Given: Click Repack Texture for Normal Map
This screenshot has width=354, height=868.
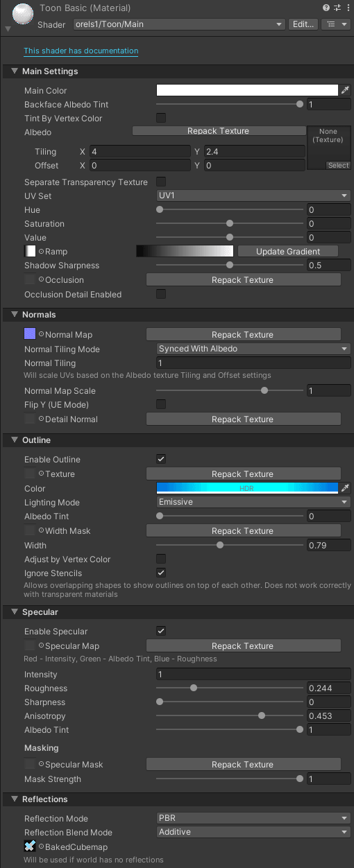Looking at the screenshot, I should click(x=242, y=335).
